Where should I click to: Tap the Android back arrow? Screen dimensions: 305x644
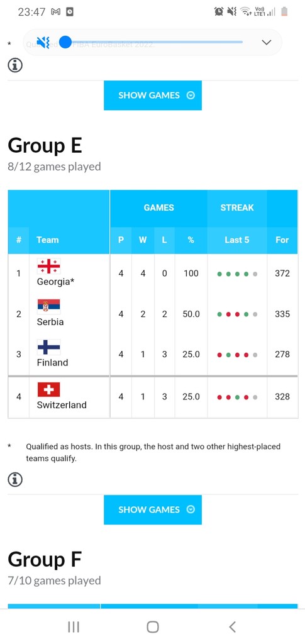coord(232,627)
